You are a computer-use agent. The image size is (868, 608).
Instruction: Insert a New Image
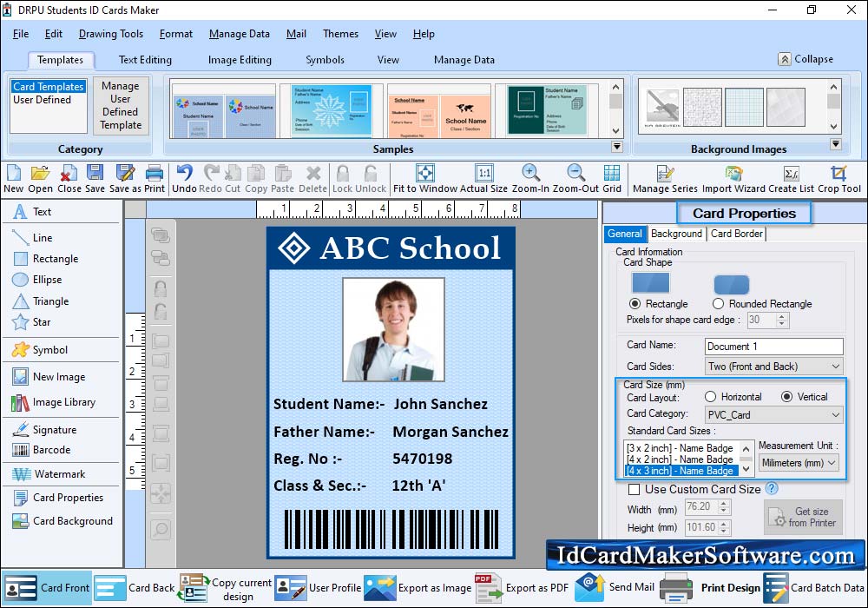pos(49,377)
